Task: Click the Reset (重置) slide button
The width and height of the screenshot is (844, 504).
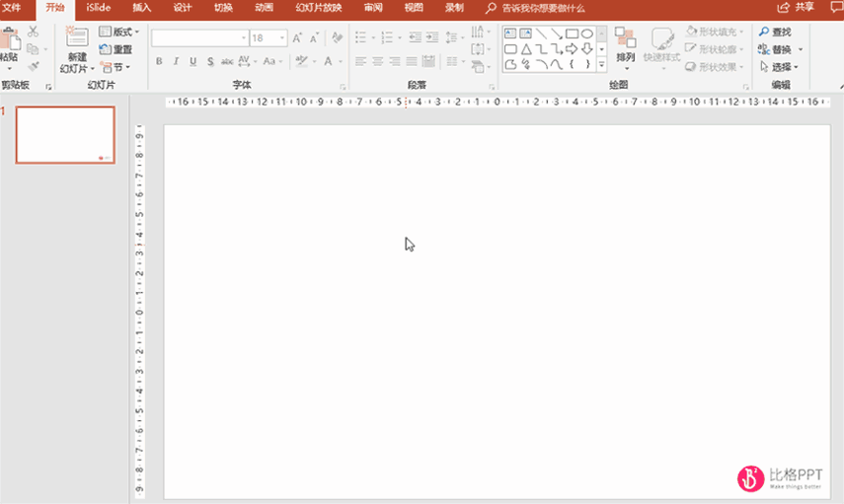Action: click(x=116, y=49)
